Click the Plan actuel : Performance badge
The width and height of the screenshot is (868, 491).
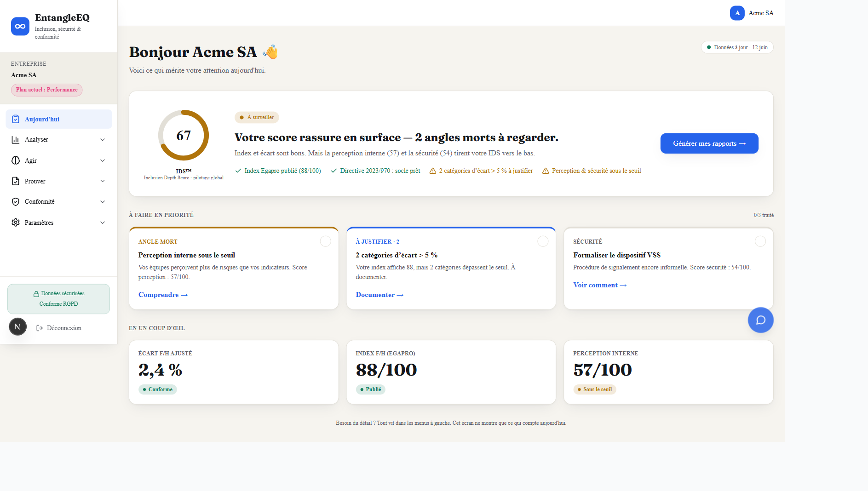click(47, 90)
